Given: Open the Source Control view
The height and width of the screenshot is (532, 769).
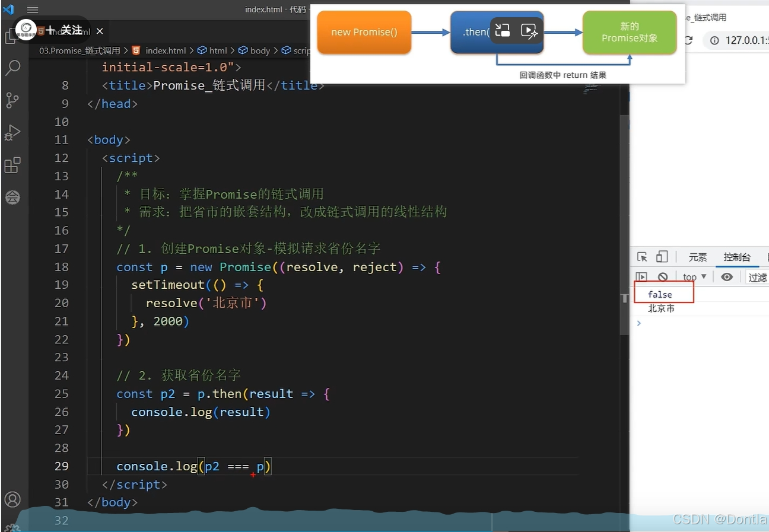Looking at the screenshot, I should (12, 100).
